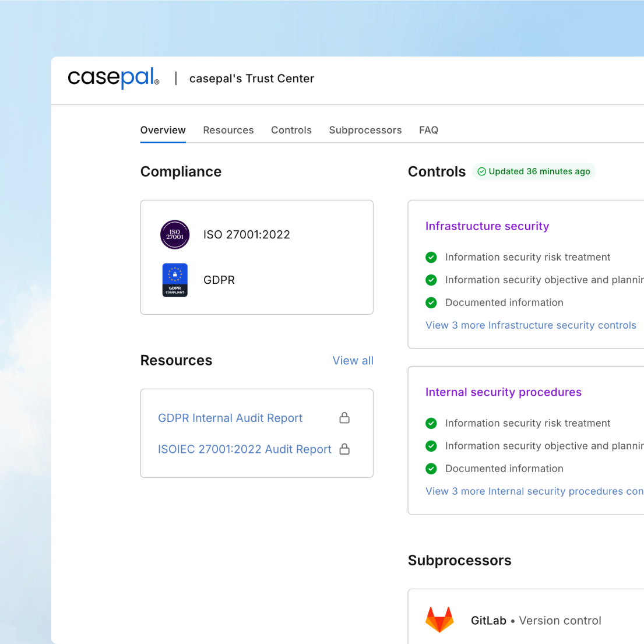Image resolution: width=644 pixels, height=644 pixels.
Task: Click View all next to Resources
Action: point(353,361)
